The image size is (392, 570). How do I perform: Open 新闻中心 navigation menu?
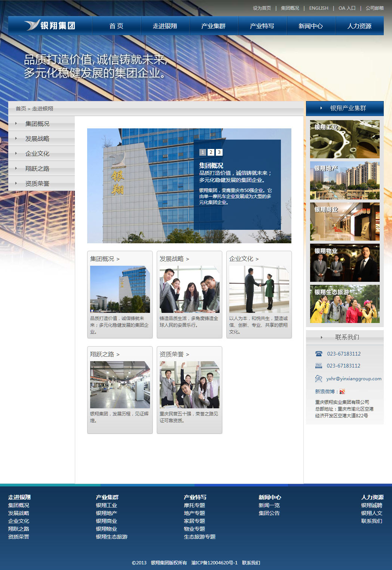(311, 26)
